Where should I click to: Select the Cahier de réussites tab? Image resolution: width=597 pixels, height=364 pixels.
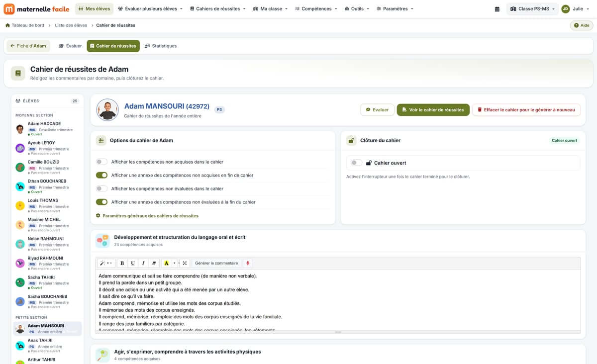113,46
